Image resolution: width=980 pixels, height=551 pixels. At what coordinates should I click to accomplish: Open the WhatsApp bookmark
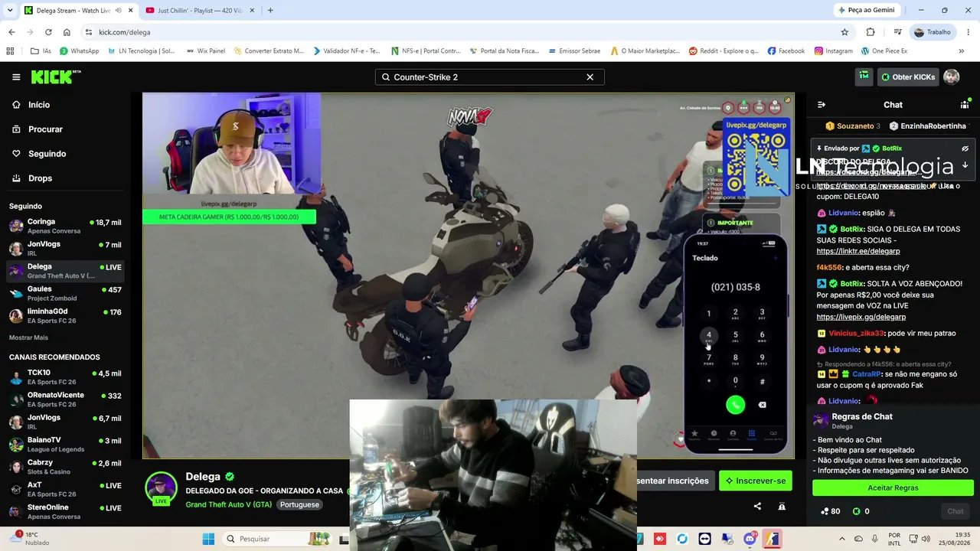[x=80, y=51]
